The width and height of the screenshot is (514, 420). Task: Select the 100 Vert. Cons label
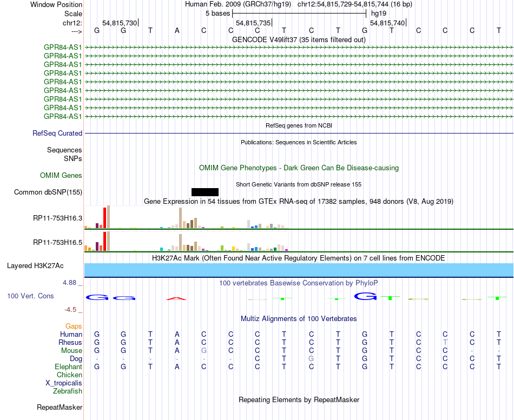pos(30,296)
